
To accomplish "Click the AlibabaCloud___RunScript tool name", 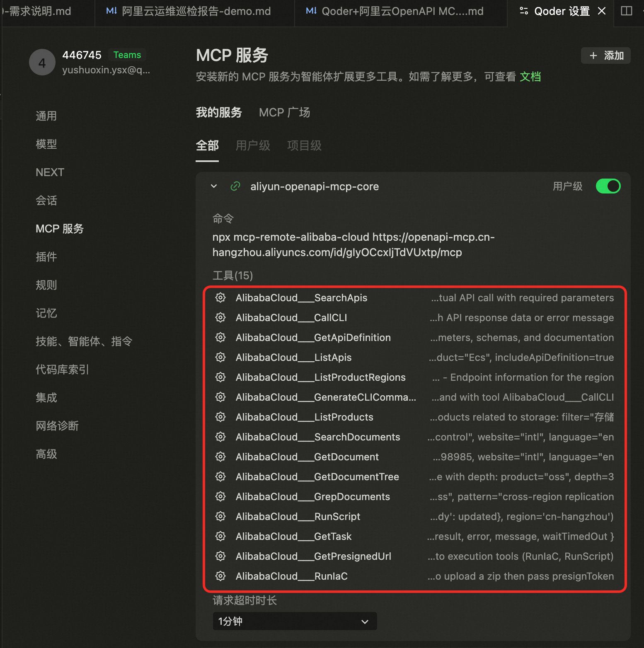I will 298,517.
